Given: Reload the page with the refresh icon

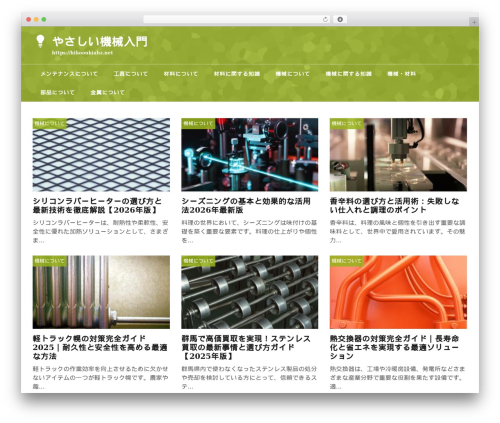Looking at the screenshot, I should point(325,19).
